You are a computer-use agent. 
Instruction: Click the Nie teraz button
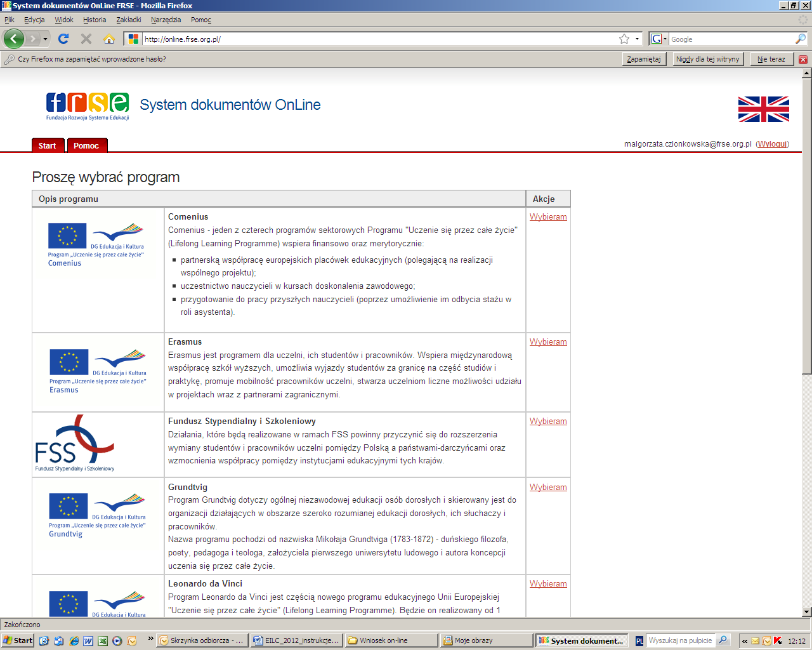(771, 59)
